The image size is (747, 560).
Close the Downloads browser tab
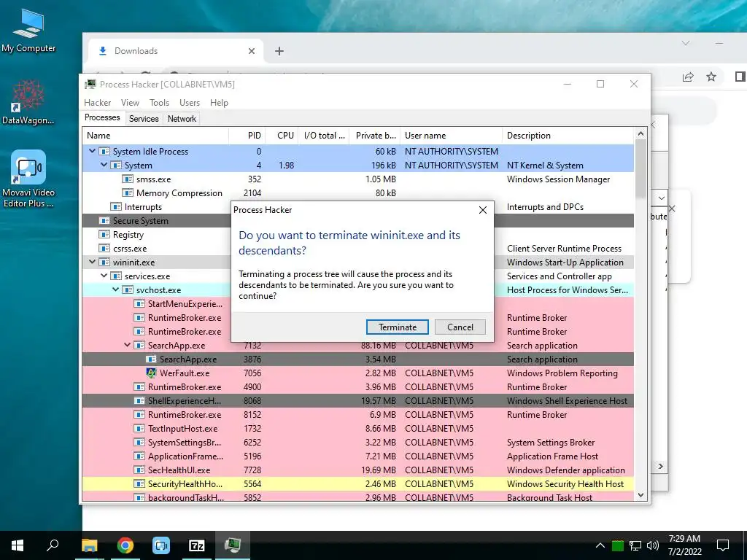pyautogui.click(x=252, y=51)
